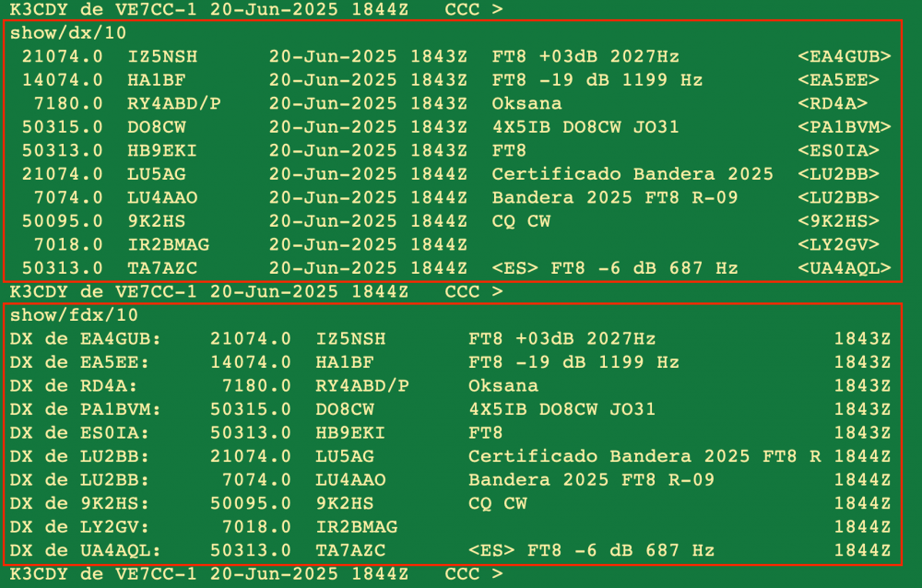Click <LU2BB> in the LU4AAO show/dx row
Screen dimensions: 922x588
point(838,197)
